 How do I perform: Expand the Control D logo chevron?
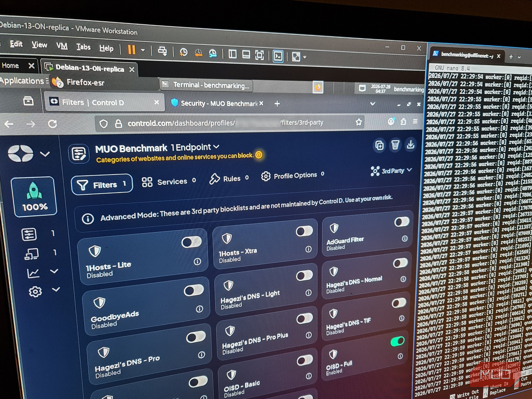coord(45,154)
